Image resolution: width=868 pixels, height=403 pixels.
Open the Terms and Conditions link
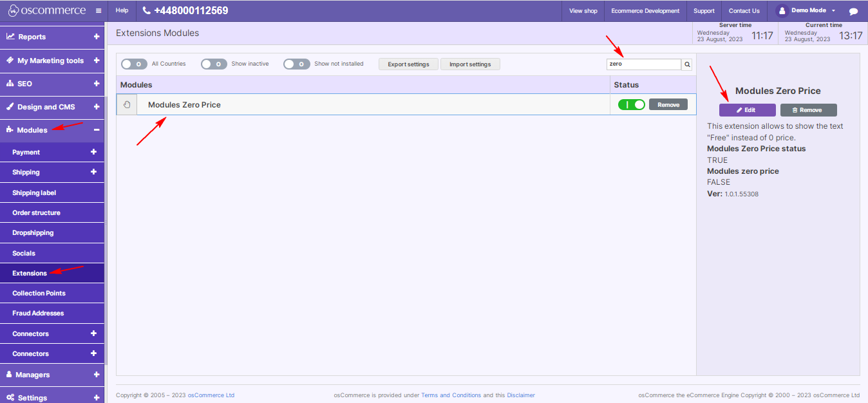click(x=451, y=395)
